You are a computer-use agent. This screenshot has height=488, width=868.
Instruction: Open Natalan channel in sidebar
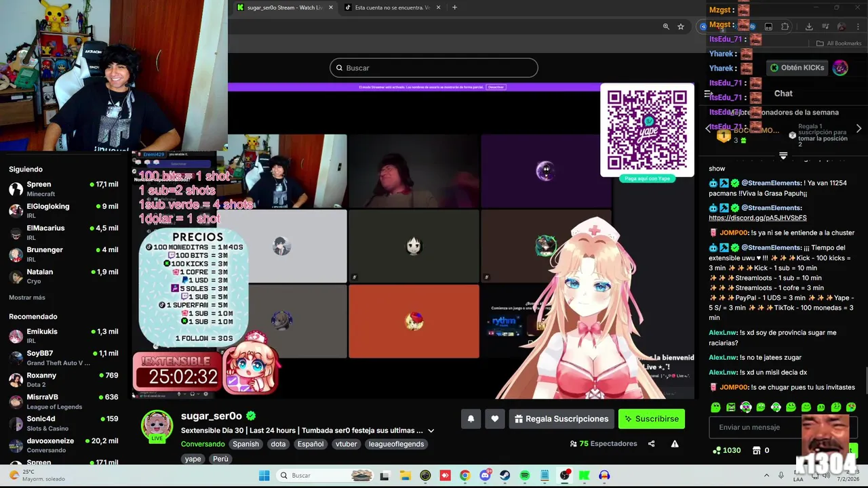coord(64,276)
